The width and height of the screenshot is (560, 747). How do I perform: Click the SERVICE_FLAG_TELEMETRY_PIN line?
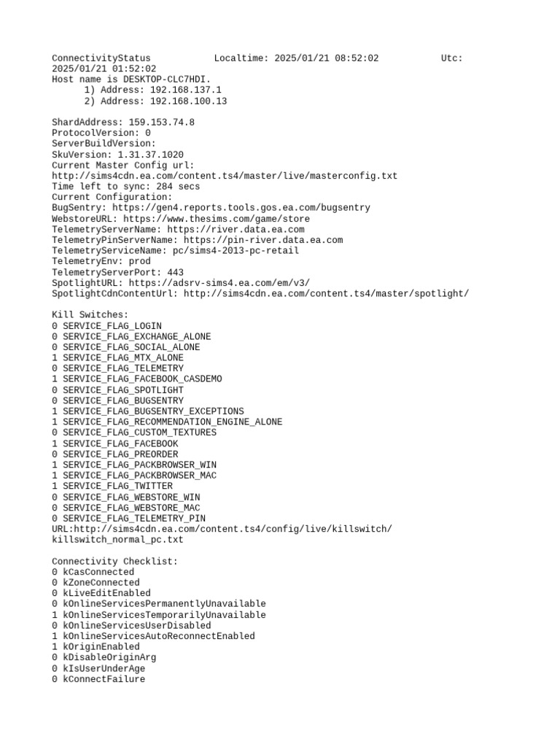pyautogui.click(x=128, y=519)
